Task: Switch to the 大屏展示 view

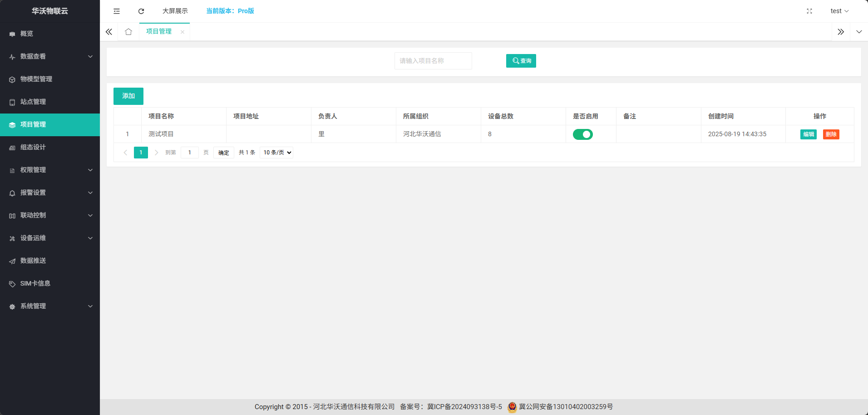Action: 175,11
